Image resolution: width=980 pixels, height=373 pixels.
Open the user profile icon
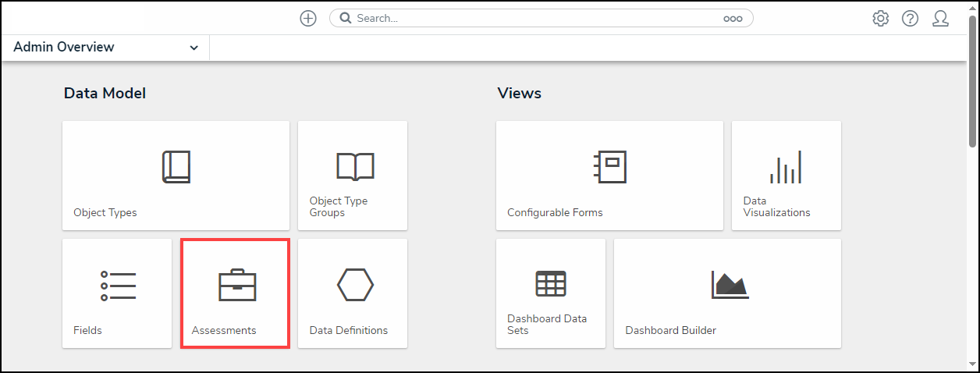(940, 18)
